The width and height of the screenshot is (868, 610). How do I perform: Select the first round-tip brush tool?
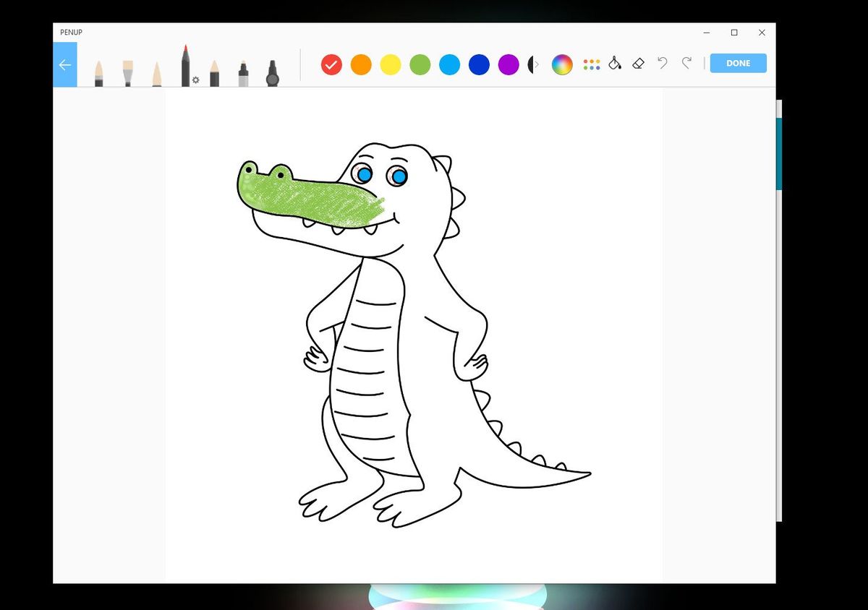coord(98,74)
